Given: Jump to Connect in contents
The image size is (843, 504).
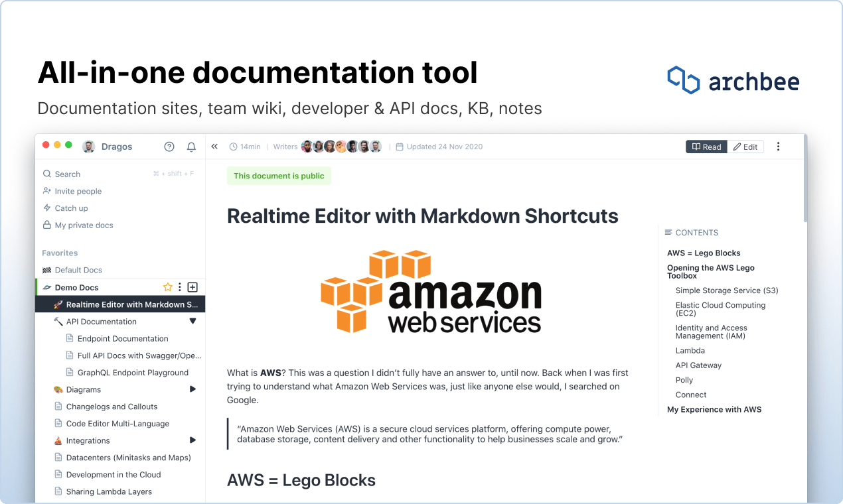Looking at the screenshot, I should pyautogui.click(x=691, y=395).
